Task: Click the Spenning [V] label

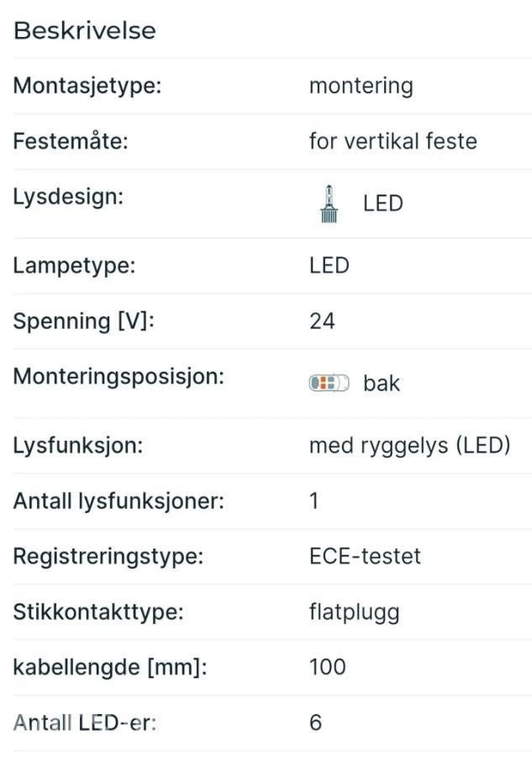Action: (x=84, y=320)
